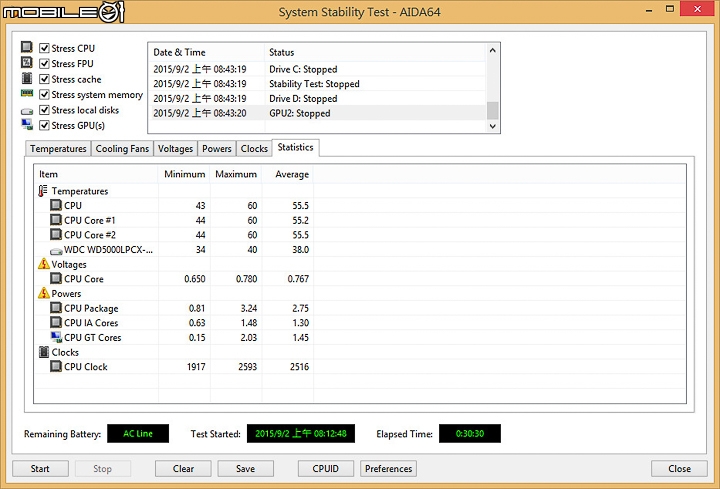Image resolution: width=720 pixels, height=489 pixels.
Task: Click the AC Line battery indicator
Action: (138, 433)
